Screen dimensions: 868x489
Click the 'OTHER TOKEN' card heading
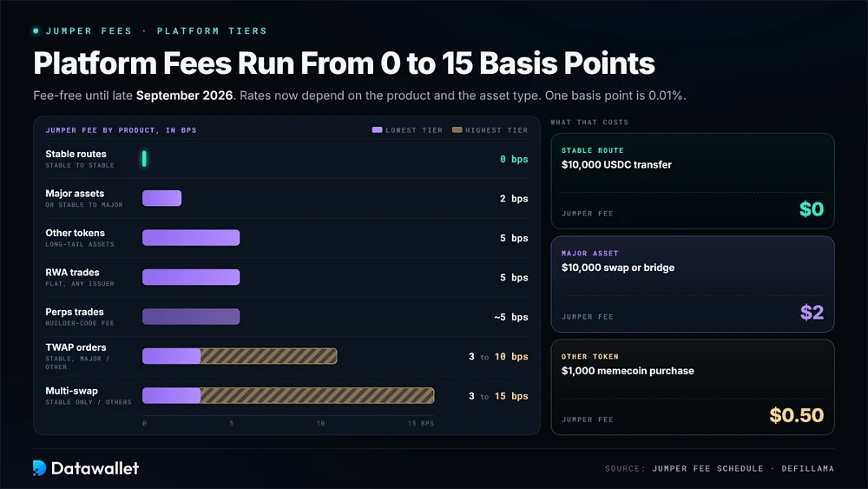coord(589,357)
